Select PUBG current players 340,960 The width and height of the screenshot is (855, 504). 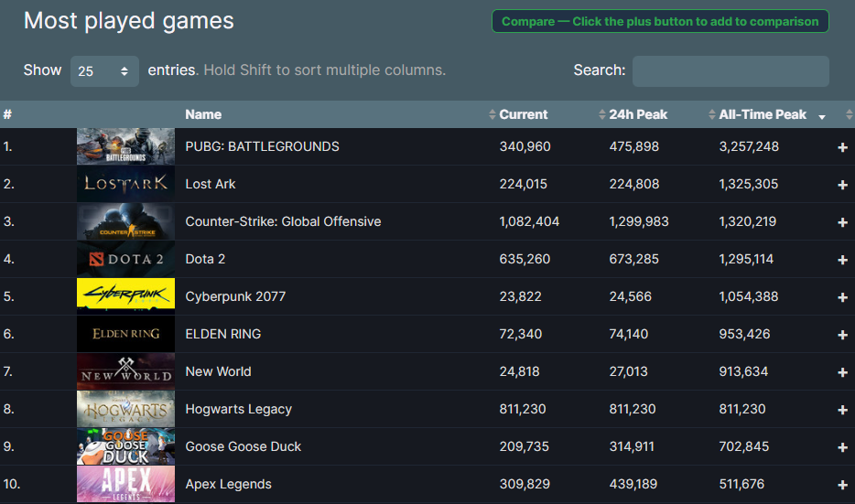tap(525, 146)
